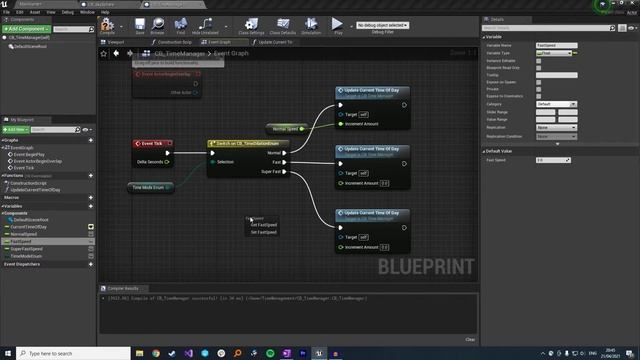Screen dimensions: 640x360
Task: Open the Window menu
Action: click(x=87, y=12)
